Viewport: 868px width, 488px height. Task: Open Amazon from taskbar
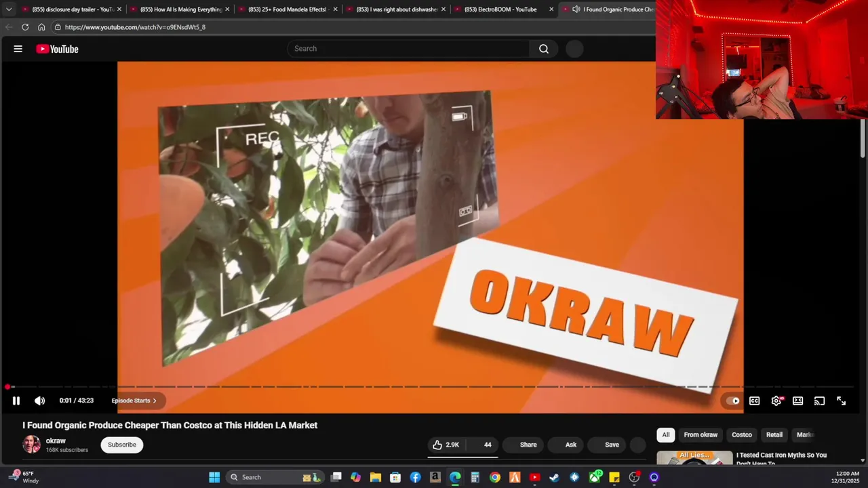point(435,477)
